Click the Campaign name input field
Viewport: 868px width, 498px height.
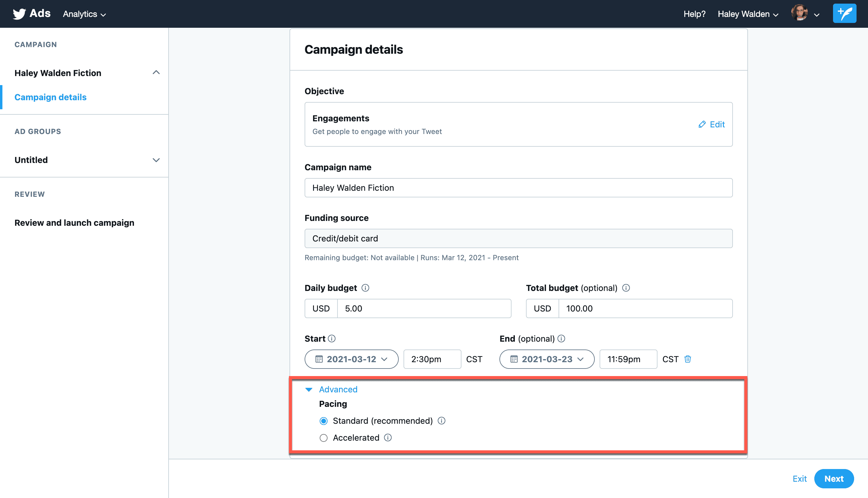518,188
